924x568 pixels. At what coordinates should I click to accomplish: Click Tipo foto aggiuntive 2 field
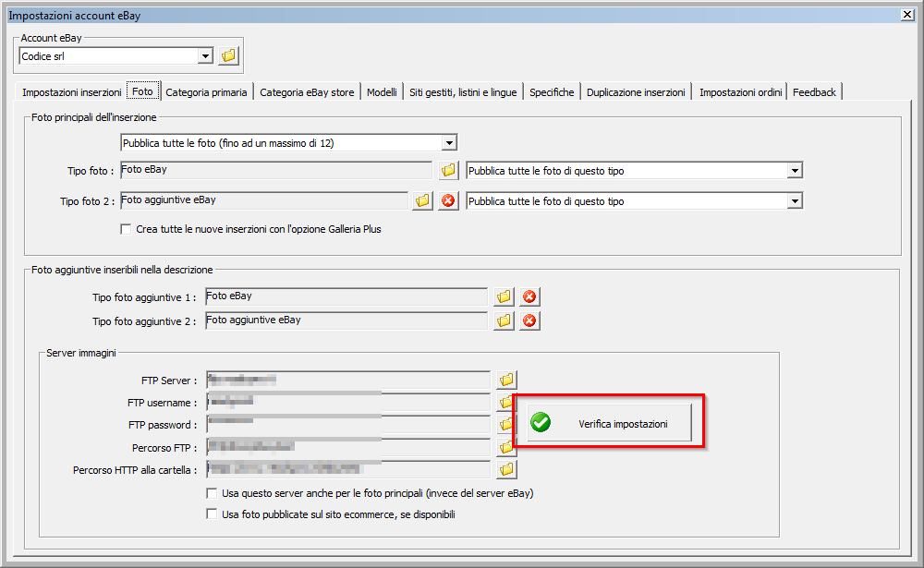pos(346,320)
